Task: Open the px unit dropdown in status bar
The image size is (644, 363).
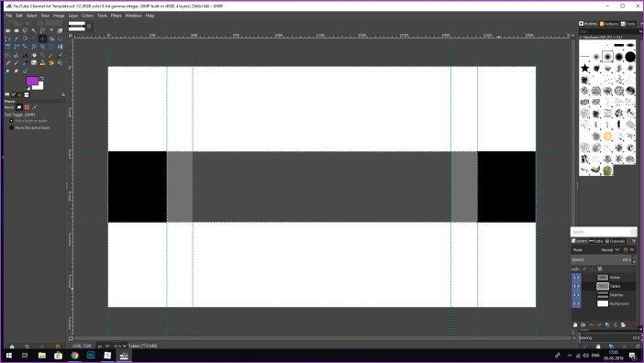Action: [104, 346]
